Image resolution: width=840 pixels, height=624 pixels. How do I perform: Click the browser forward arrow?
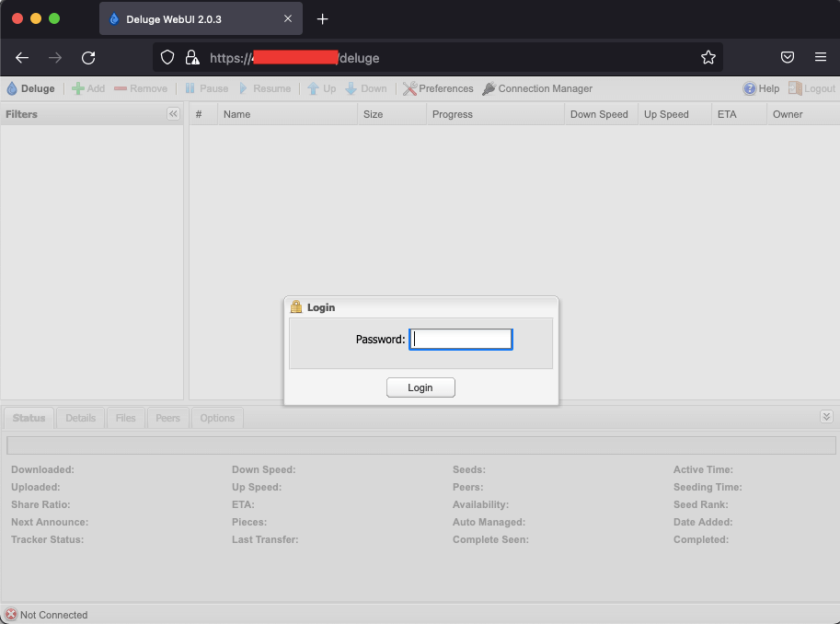[x=55, y=57]
